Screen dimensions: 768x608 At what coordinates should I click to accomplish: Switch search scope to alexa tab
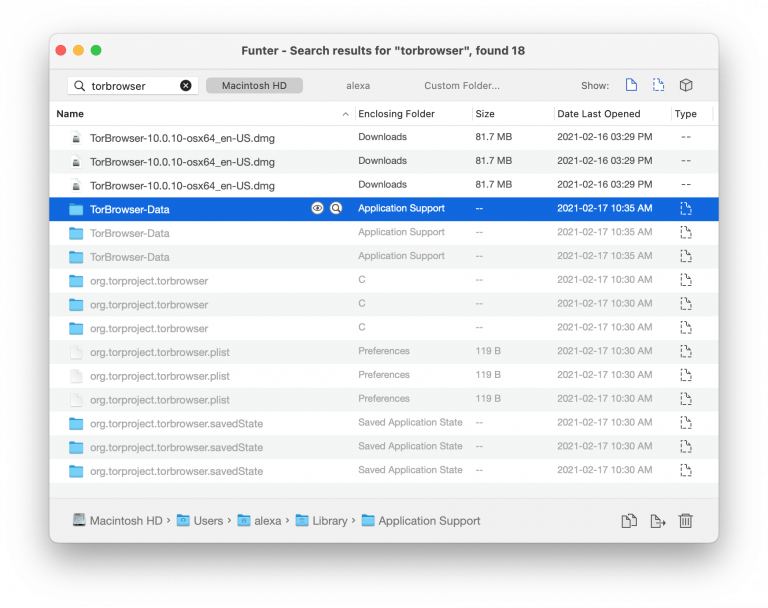[x=358, y=86]
